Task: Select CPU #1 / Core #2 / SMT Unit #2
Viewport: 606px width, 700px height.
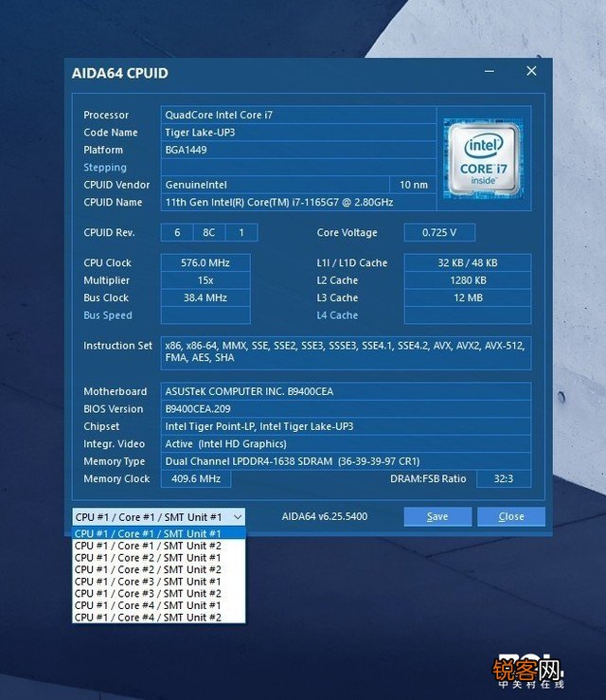Action: click(158, 569)
